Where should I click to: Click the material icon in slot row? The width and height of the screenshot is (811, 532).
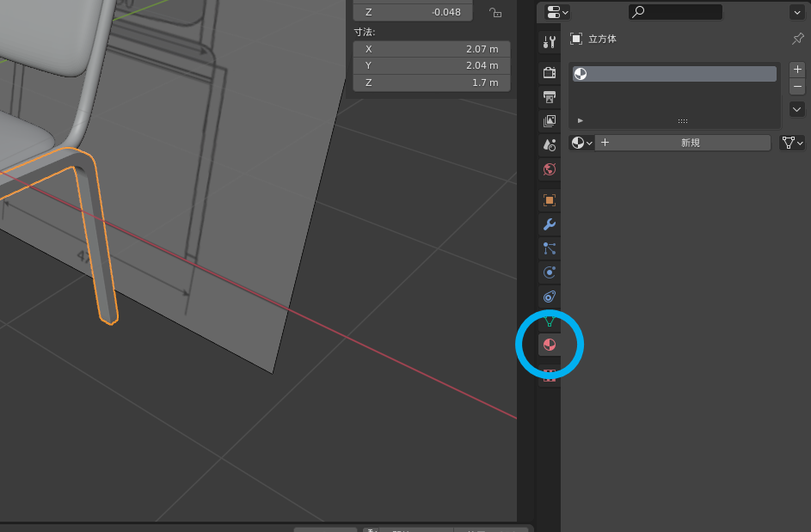coord(581,74)
